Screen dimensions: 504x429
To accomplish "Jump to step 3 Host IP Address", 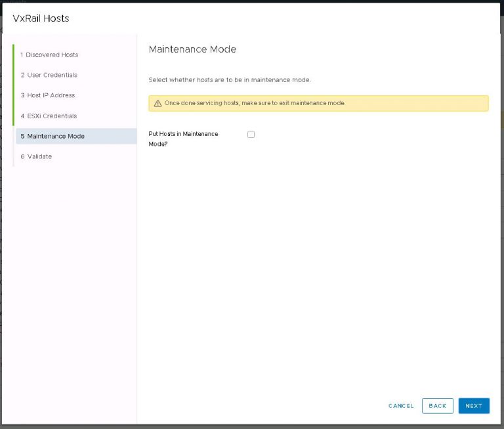I will click(x=47, y=95).
